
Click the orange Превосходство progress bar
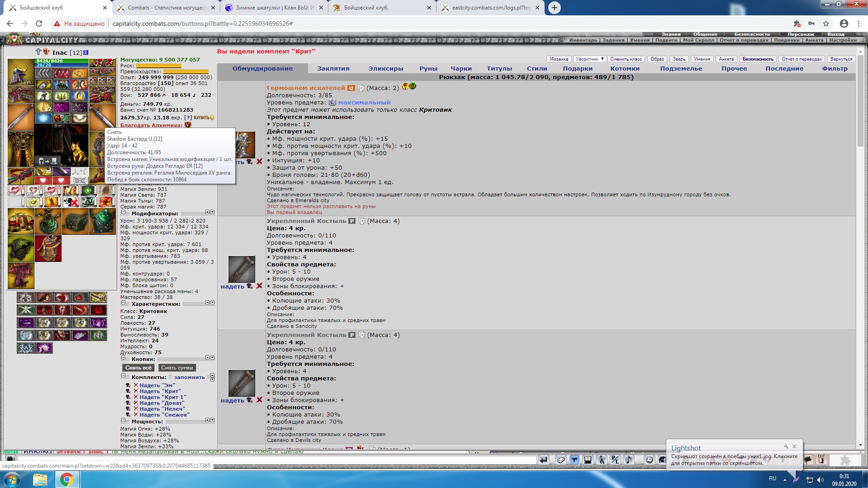(186, 71)
